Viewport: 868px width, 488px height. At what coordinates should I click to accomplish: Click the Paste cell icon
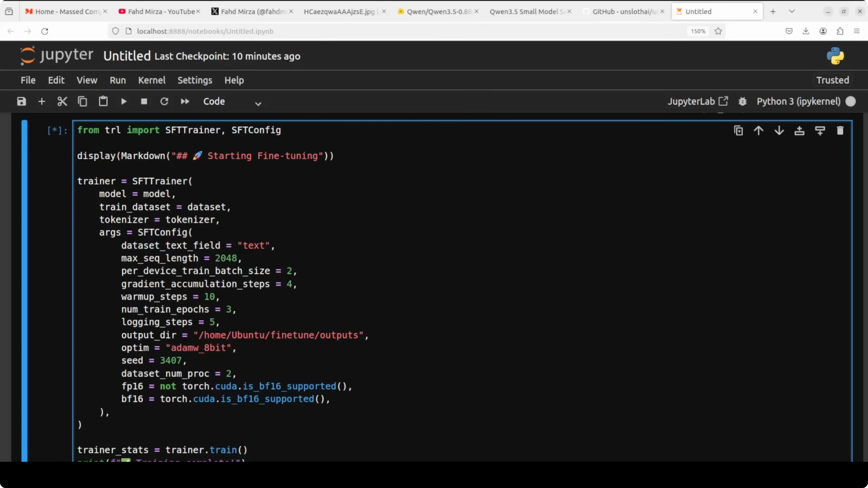103,101
